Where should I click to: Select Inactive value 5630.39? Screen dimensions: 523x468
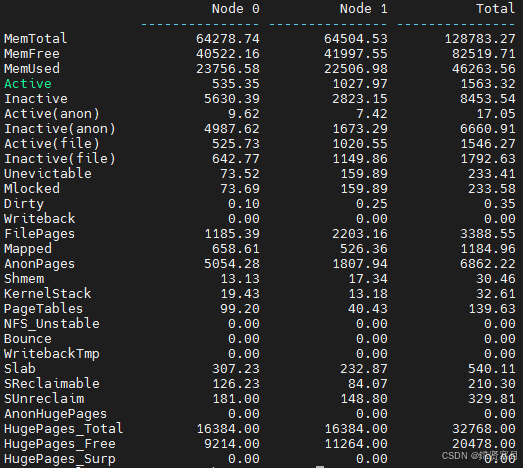[232, 99]
